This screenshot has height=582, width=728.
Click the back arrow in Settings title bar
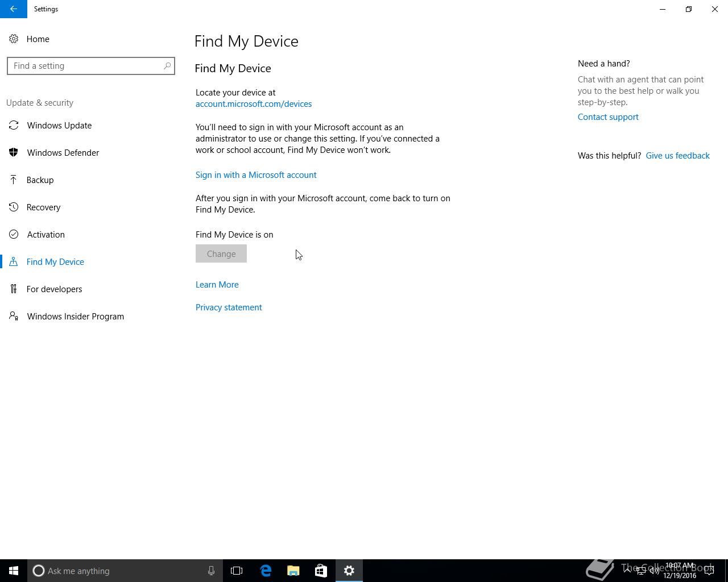(x=13, y=9)
